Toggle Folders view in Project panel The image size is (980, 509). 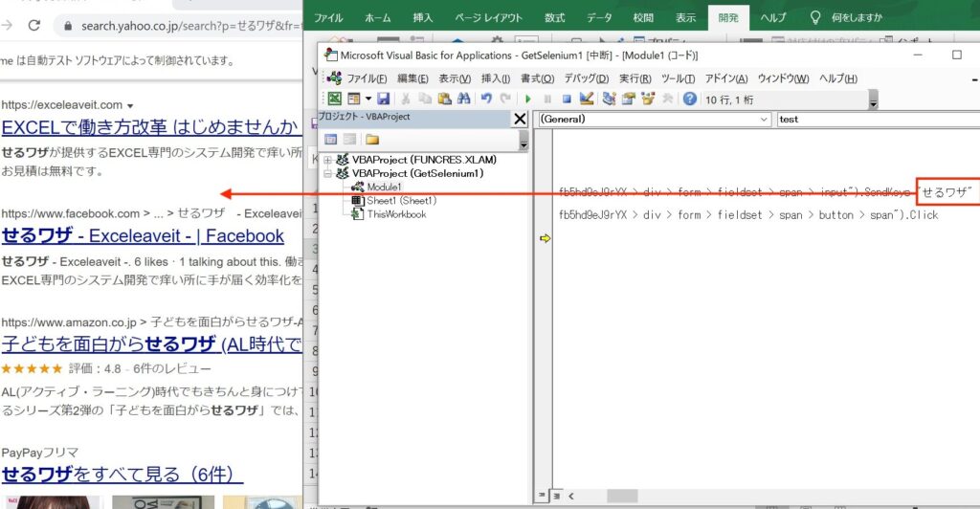point(372,139)
